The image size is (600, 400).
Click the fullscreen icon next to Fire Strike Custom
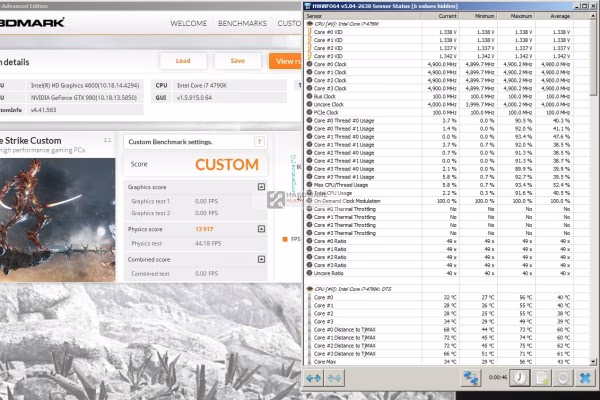[108, 140]
